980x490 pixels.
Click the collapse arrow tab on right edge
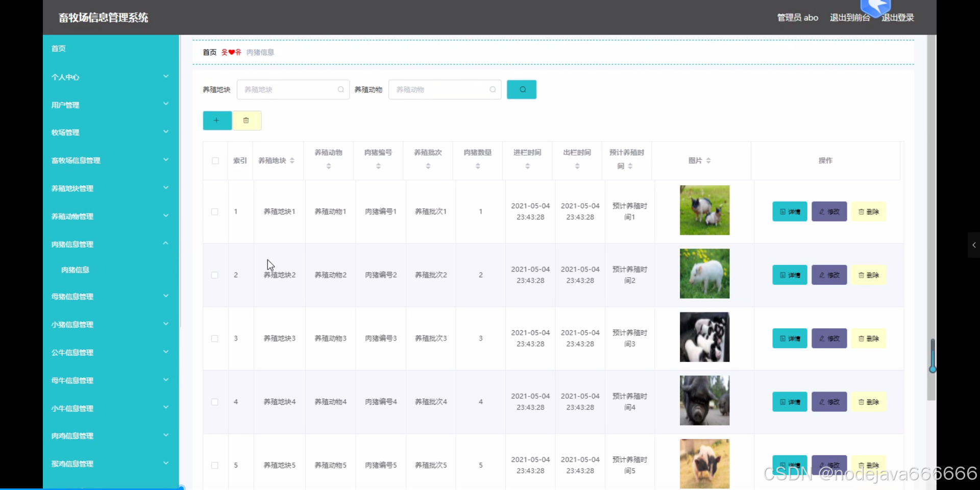pos(973,245)
